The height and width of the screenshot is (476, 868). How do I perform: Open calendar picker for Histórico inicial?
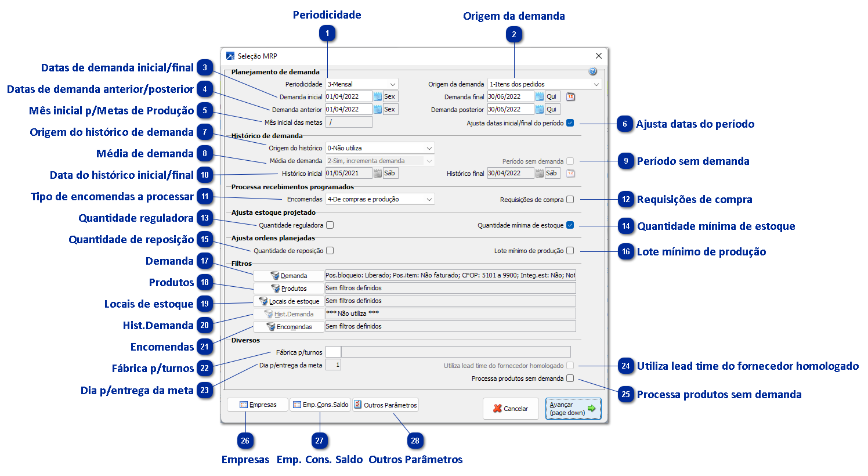(378, 174)
